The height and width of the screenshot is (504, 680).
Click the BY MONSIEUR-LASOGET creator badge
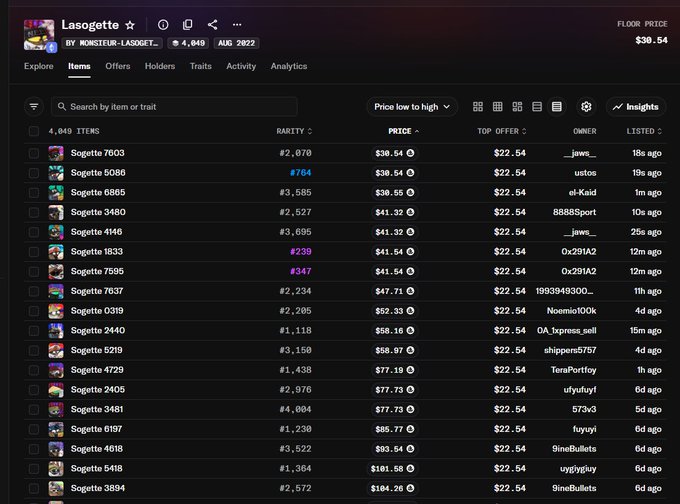(x=112, y=43)
